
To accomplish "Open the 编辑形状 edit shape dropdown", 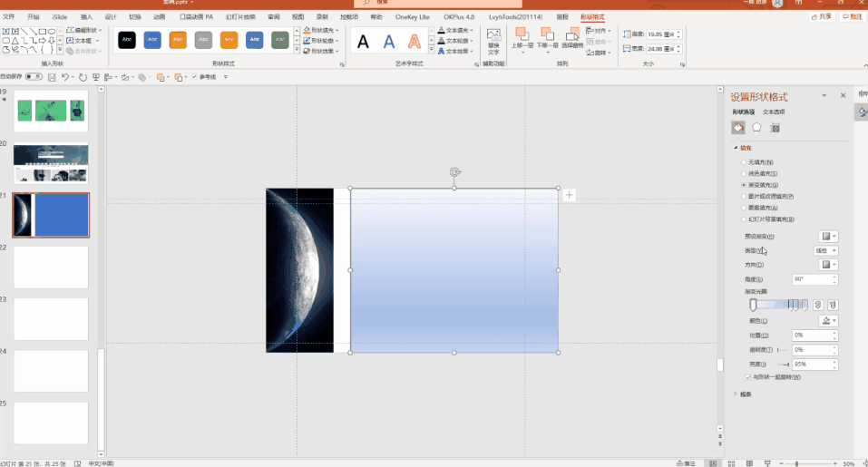I will 84,30.
